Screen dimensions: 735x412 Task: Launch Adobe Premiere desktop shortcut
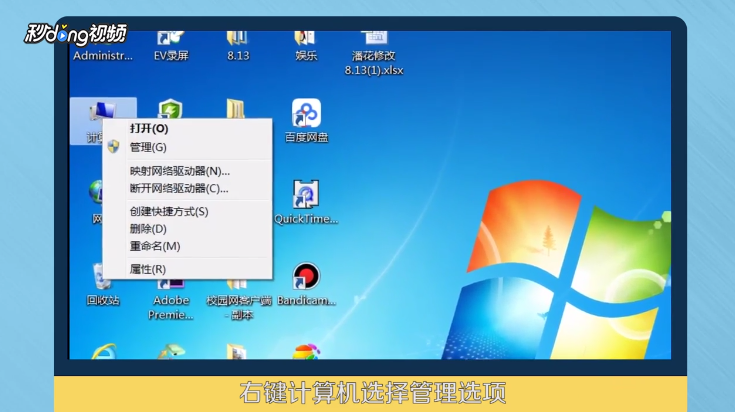tap(171, 300)
